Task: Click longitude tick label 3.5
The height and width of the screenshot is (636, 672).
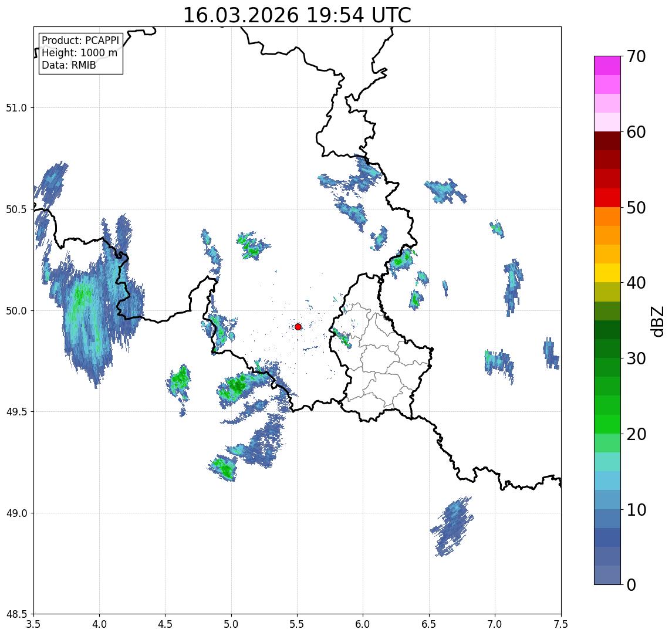Action: 33,624
